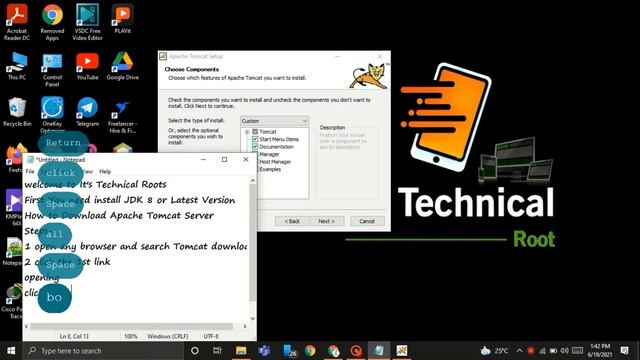Select the Examples component label
Image resolution: width=640 pixels, height=360 pixels.
coord(270,169)
